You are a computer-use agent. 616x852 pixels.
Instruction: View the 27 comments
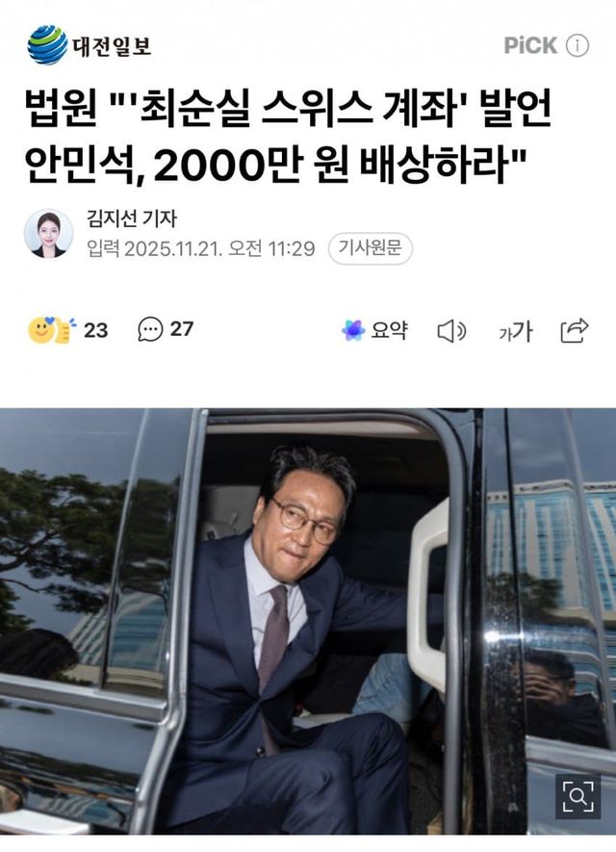pos(166,329)
